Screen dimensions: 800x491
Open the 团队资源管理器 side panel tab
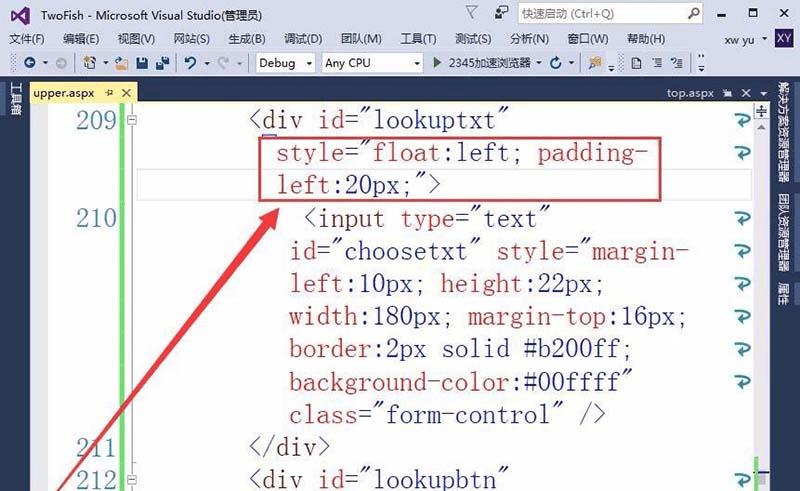click(x=783, y=232)
